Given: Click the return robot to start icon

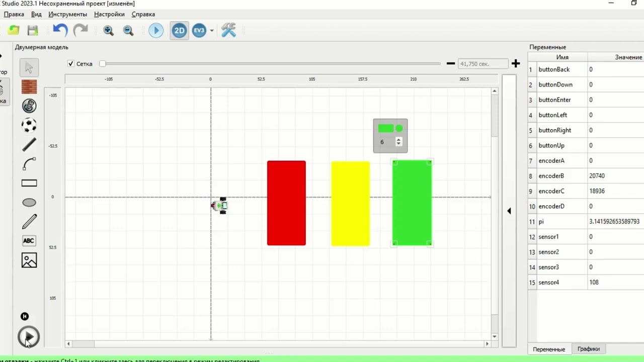Looking at the screenshot, I should [x=25, y=316].
